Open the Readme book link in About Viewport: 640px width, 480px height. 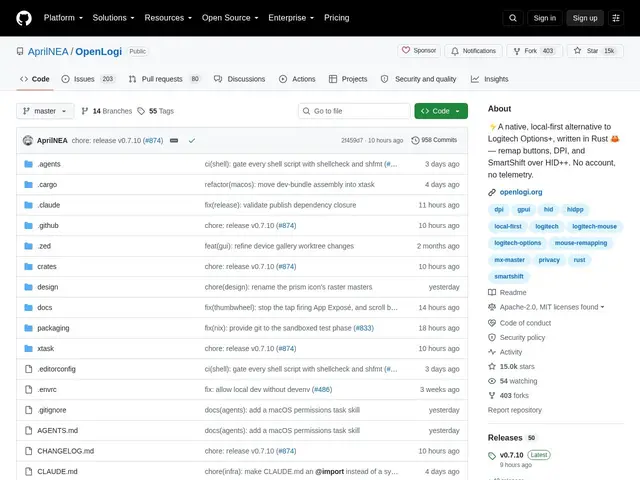pos(507,292)
